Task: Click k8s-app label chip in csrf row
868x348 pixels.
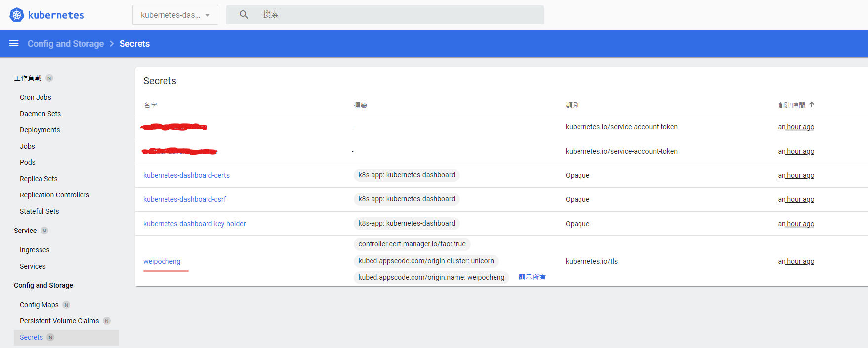Action: coord(407,199)
